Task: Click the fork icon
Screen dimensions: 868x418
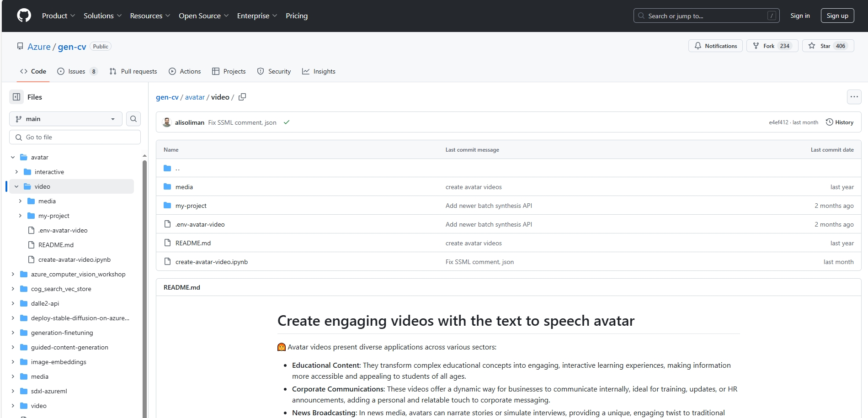Action: tap(756, 46)
